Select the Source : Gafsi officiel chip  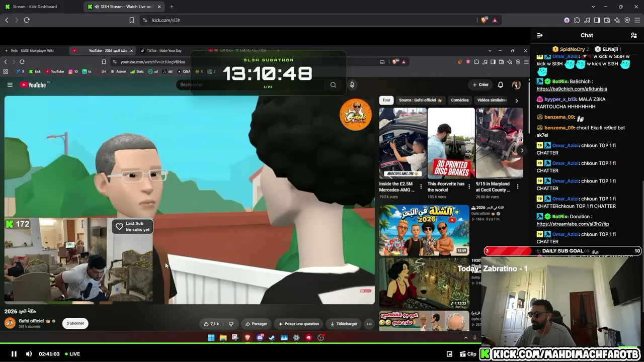click(420, 100)
